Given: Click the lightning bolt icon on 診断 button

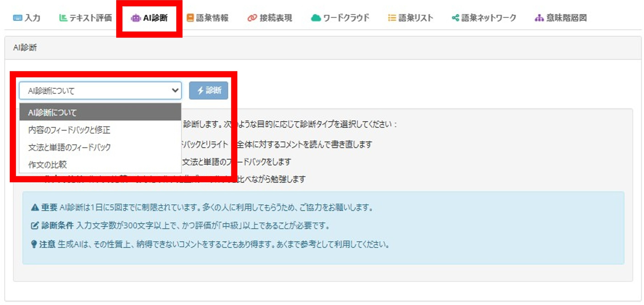Looking at the screenshot, I should [201, 91].
